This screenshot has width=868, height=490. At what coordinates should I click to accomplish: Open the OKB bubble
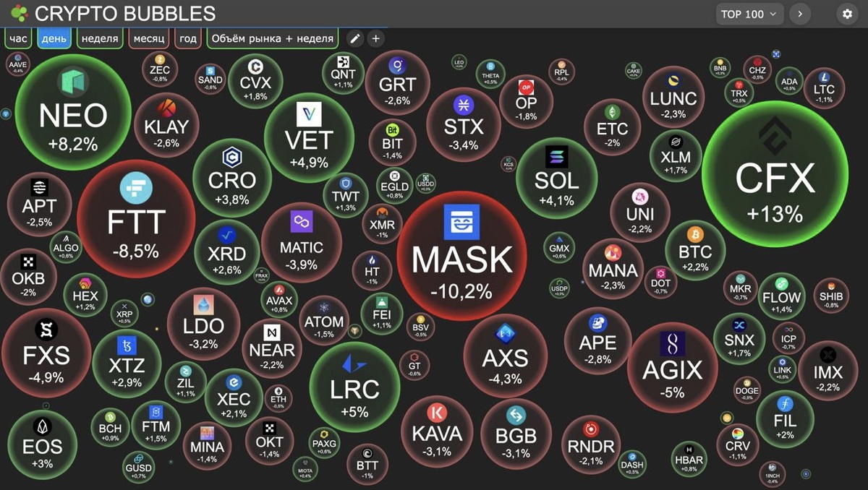point(28,276)
